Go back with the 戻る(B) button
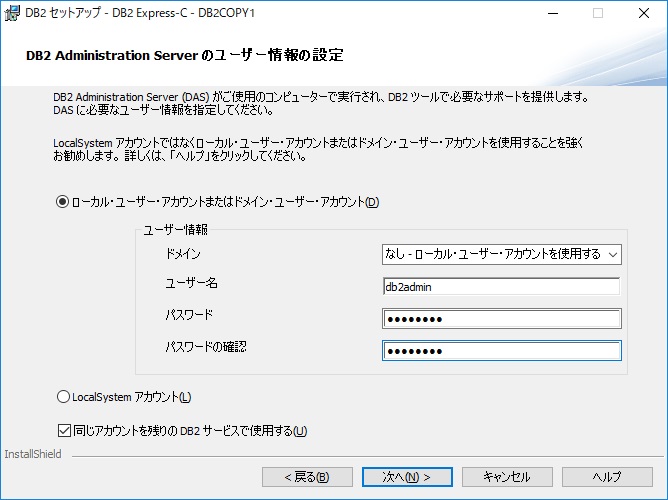This screenshot has width=668, height=500. [x=307, y=477]
